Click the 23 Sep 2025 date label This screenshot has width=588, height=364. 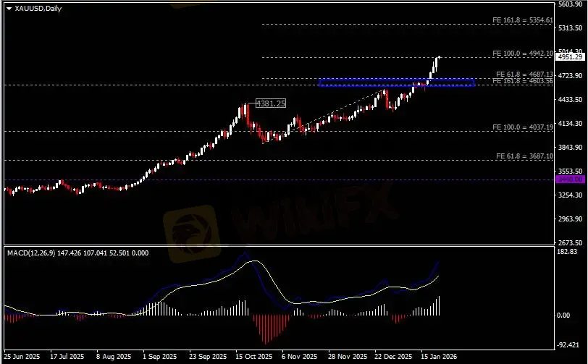(207, 357)
